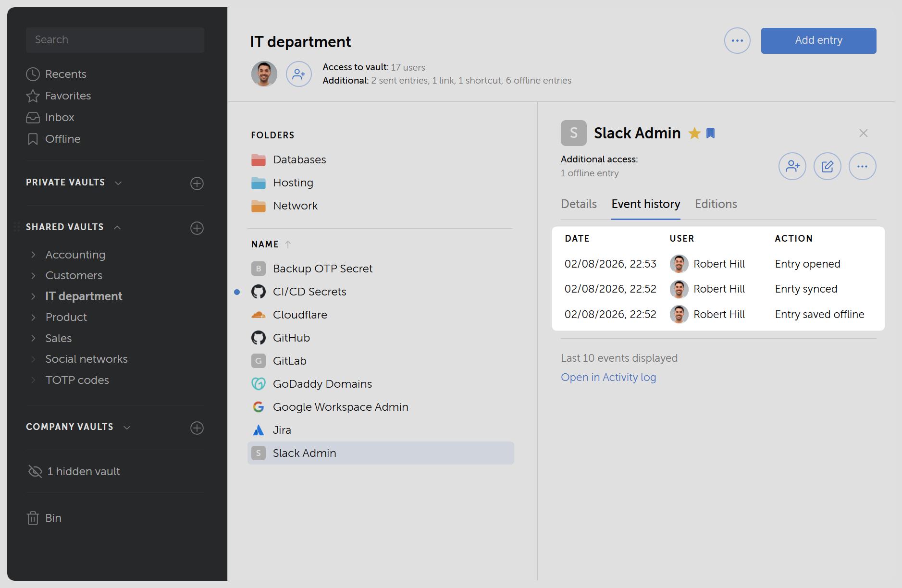Viewport: 902px width, 588px height.
Task: Add a new company vault
Action: 197,428
